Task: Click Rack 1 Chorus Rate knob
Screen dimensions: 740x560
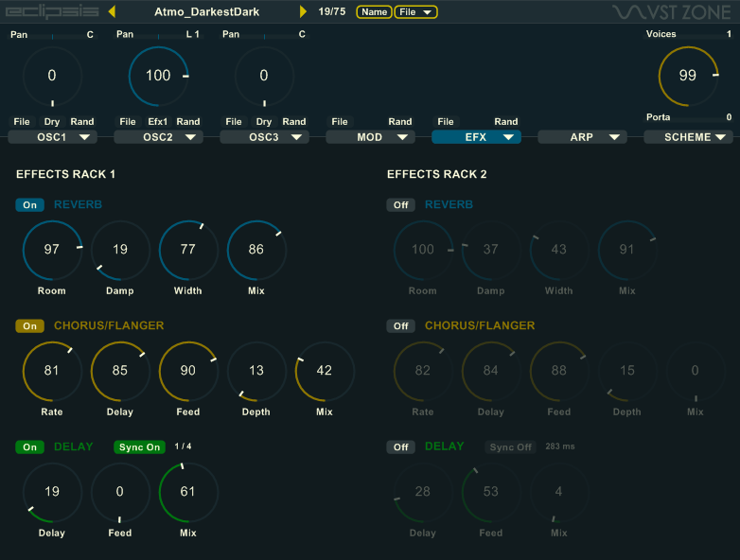Action: pos(52,370)
